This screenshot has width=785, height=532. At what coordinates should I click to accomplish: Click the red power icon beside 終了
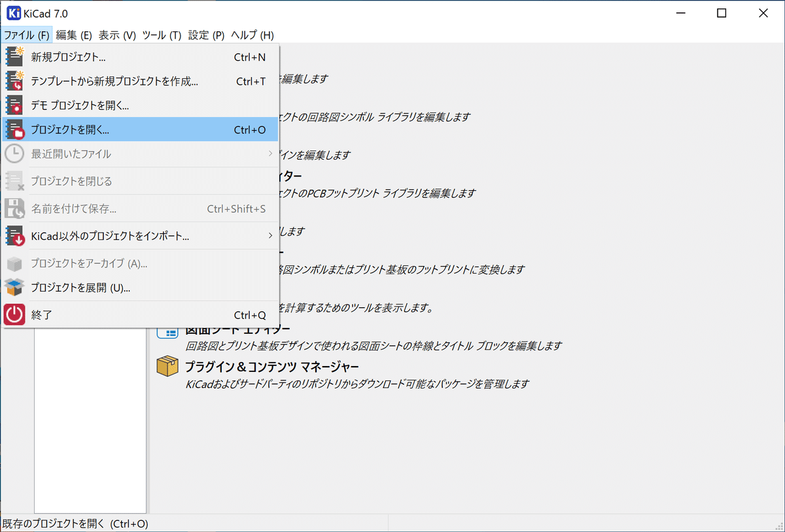14,315
